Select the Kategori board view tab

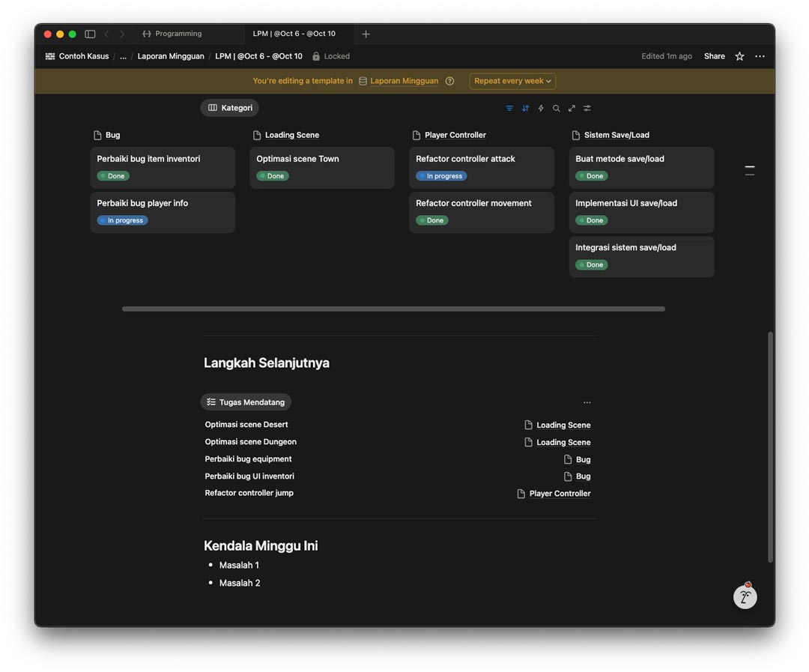[x=229, y=108]
